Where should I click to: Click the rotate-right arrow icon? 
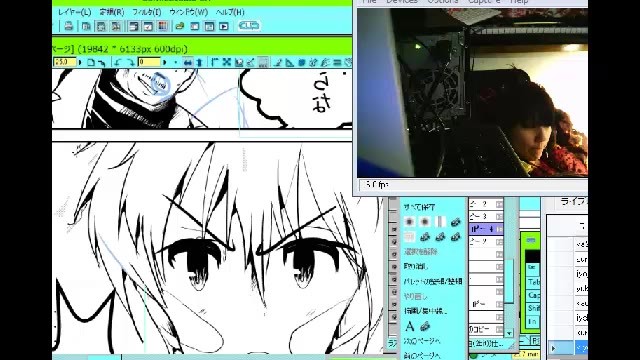130,62
